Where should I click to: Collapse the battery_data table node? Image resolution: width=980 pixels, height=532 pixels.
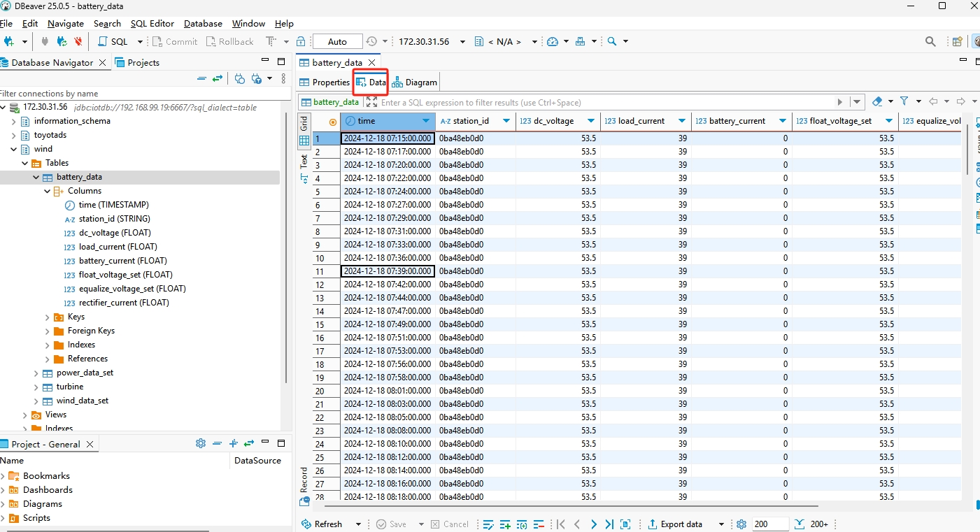click(36, 177)
